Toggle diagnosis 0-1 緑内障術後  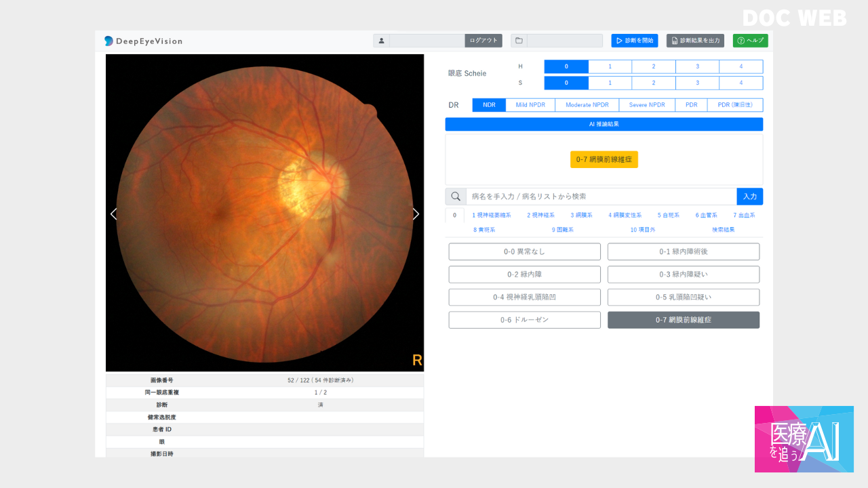click(x=684, y=251)
